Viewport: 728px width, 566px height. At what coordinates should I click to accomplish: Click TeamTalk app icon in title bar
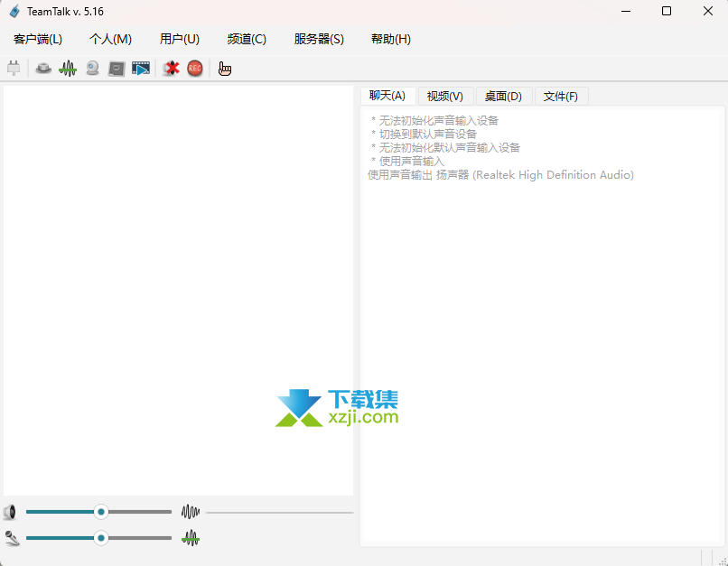[14, 11]
